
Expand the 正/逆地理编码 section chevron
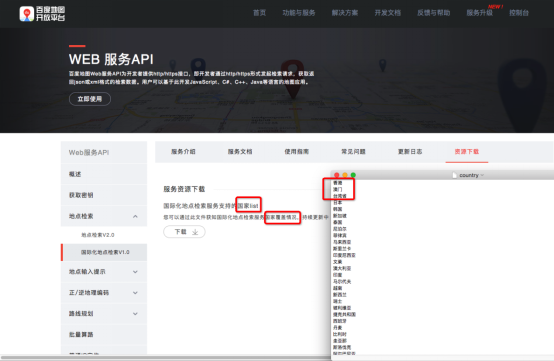(135, 293)
